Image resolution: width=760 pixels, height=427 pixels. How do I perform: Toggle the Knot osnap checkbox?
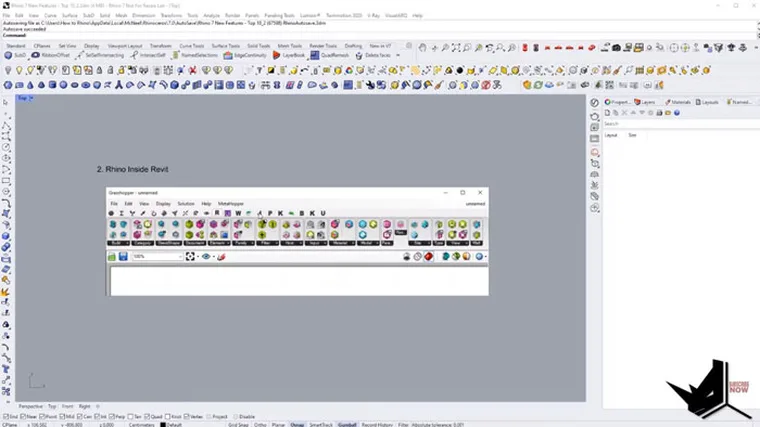[x=168, y=417]
